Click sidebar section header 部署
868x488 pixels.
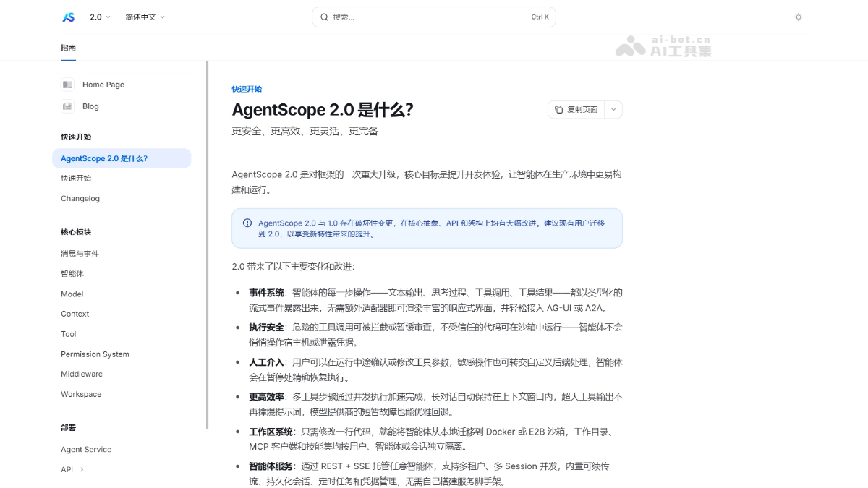coord(68,427)
